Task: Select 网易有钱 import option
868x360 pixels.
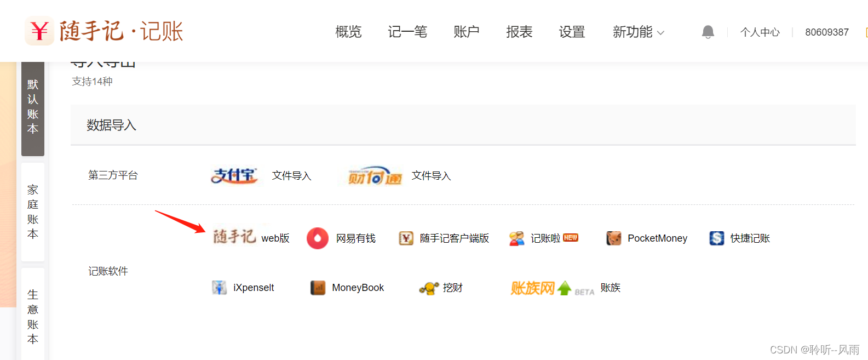Action: click(356, 238)
